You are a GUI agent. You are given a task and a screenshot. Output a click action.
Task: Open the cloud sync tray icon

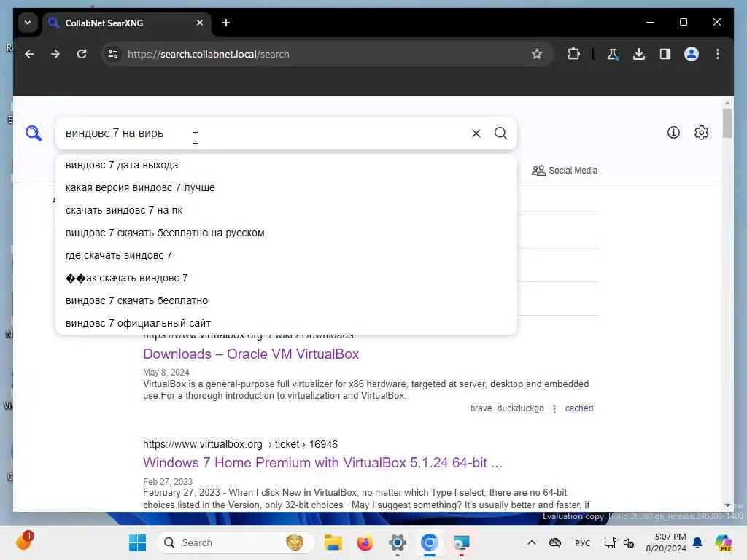point(555,542)
